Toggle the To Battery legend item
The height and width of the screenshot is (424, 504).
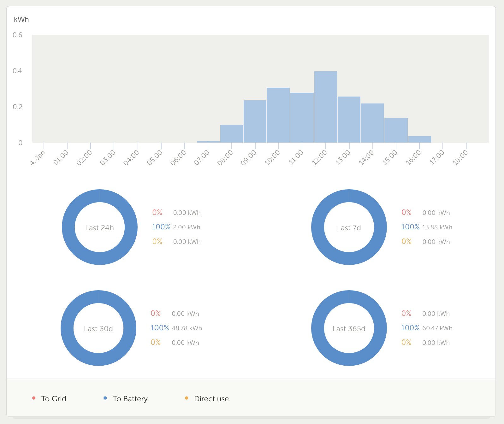click(x=126, y=399)
